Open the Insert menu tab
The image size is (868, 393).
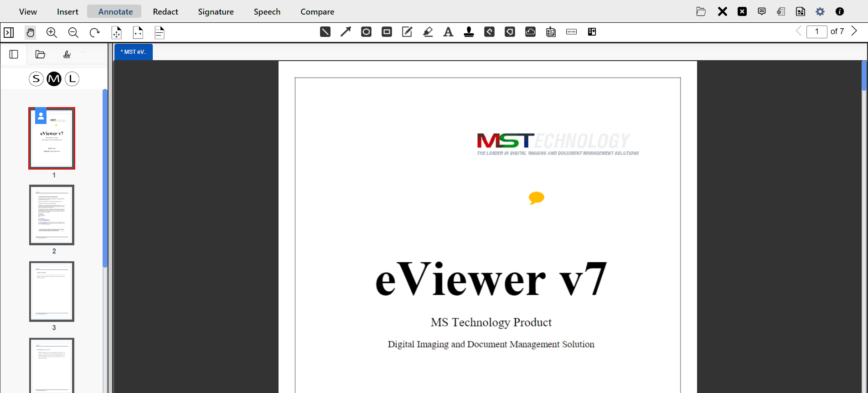pyautogui.click(x=67, y=11)
